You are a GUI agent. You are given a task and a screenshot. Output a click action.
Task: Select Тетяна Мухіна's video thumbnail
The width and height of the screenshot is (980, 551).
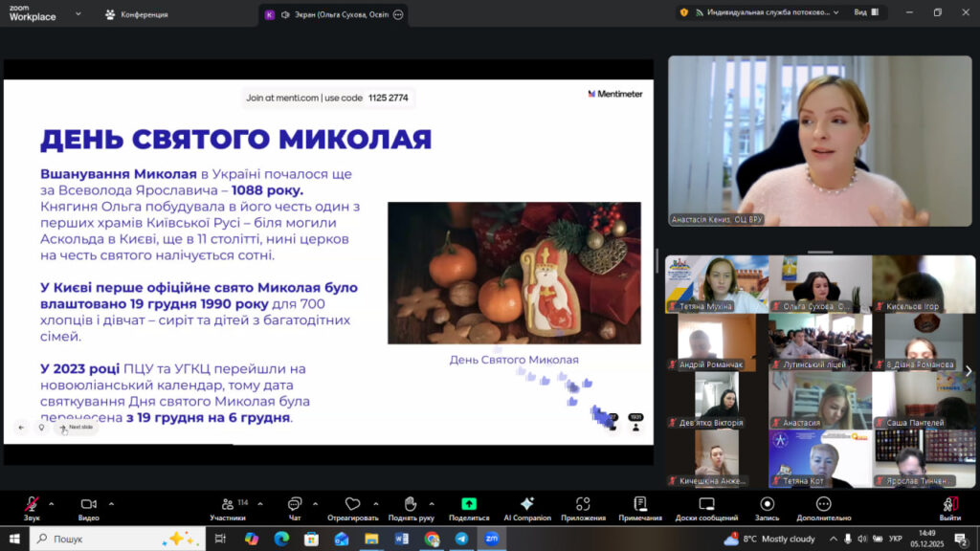pyautogui.click(x=717, y=284)
